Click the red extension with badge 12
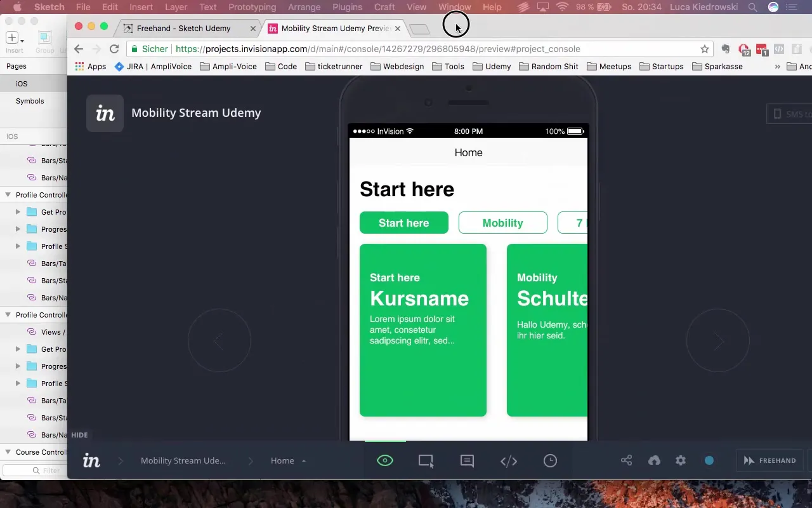The image size is (812, 508). click(744, 49)
